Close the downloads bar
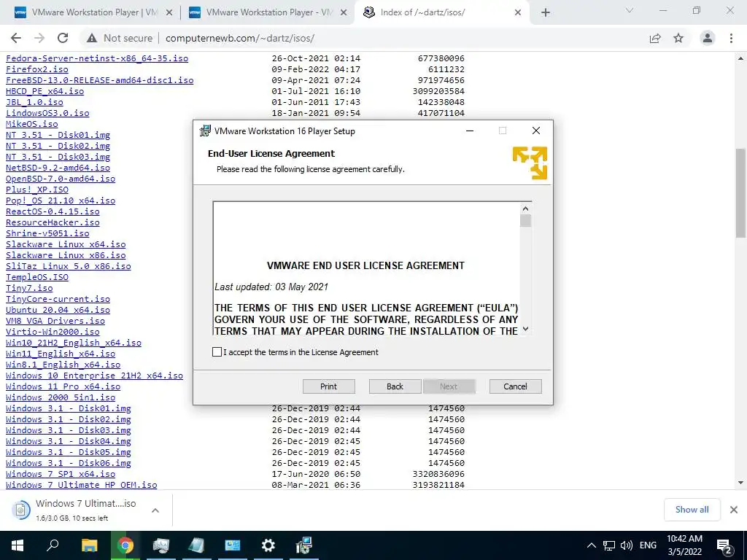Screen dimensions: 747x560 (x=734, y=510)
